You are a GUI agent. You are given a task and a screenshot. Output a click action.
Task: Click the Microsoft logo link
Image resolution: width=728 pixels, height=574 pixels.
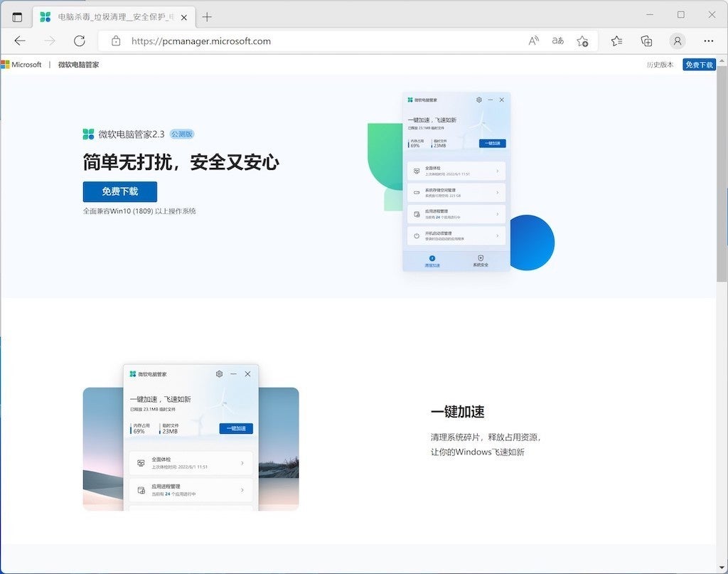click(21, 65)
